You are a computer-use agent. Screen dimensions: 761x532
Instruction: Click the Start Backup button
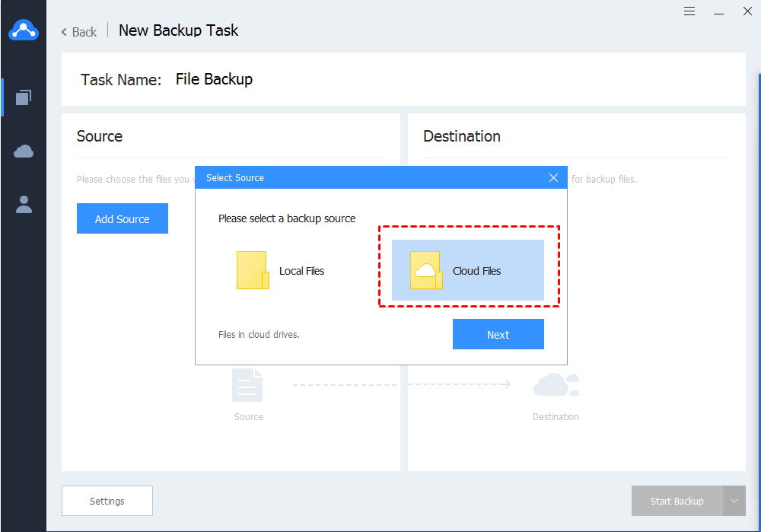(x=677, y=501)
